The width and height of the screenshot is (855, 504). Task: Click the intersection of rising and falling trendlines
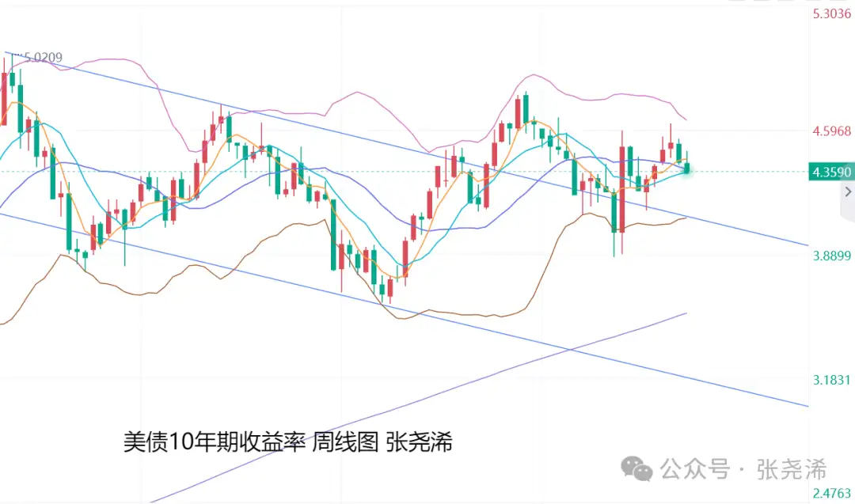coord(570,349)
